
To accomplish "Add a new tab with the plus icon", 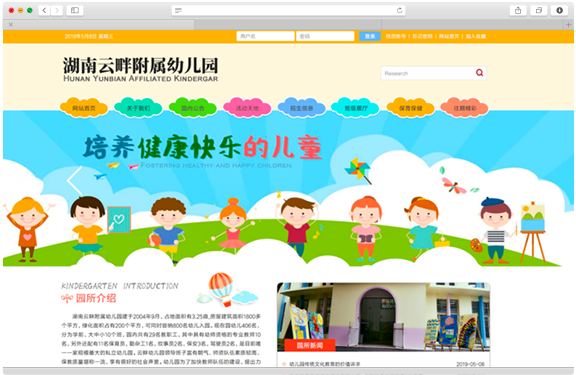I will [x=568, y=25].
